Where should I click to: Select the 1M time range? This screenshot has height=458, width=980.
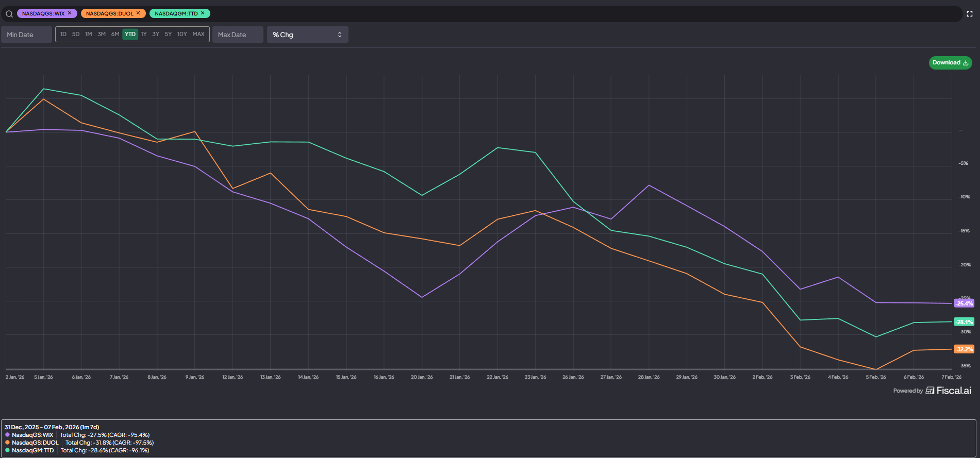tap(89, 34)
